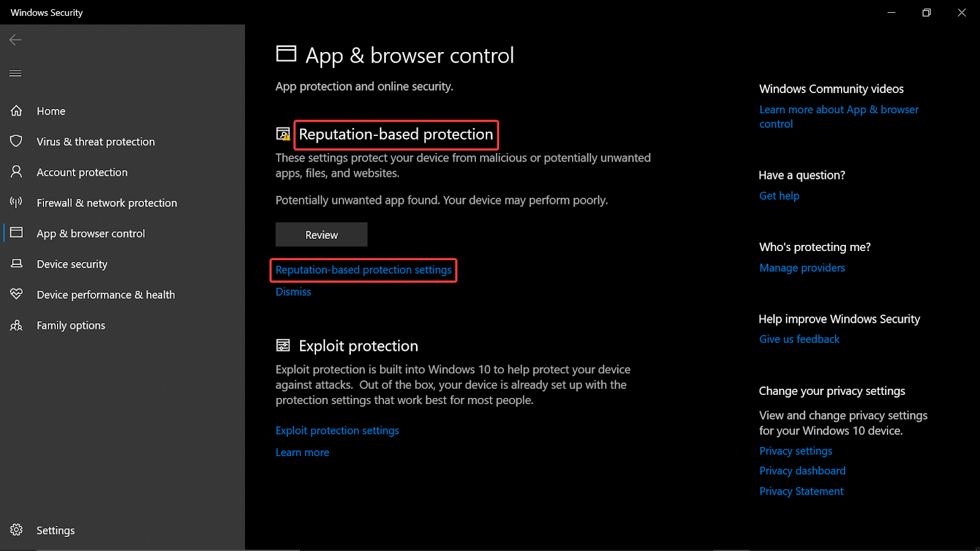Viewport: 980px width, 551px height.
Task: Select App & browser control in sidebar
Action: [91, 233]
